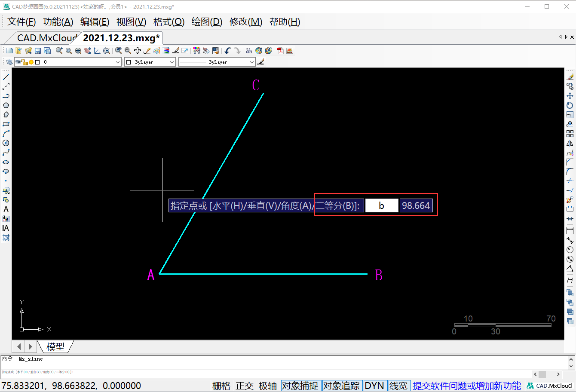Toggle 对象捕捉 object snap
576x392 pixels.
[300, 386]
